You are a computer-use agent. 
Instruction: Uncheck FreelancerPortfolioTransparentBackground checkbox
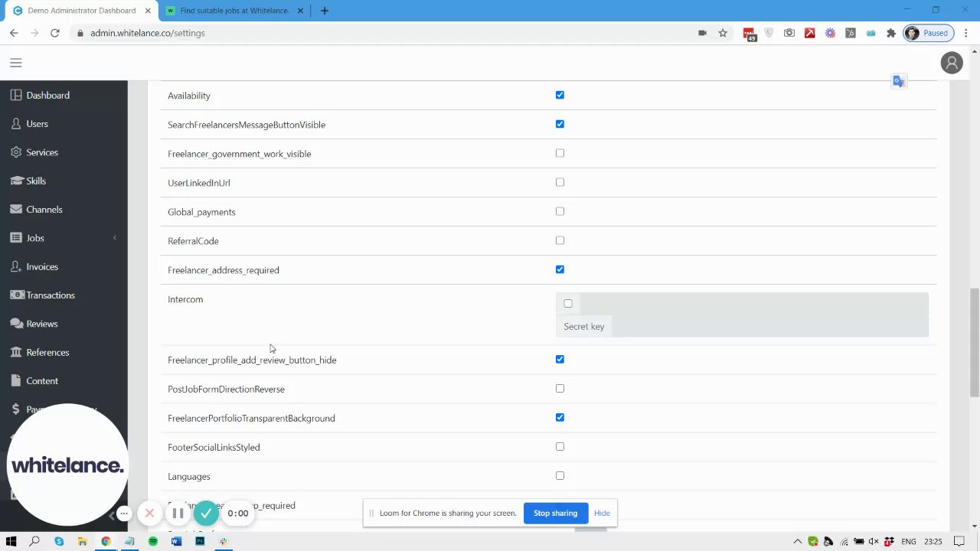tap(560, 417)
